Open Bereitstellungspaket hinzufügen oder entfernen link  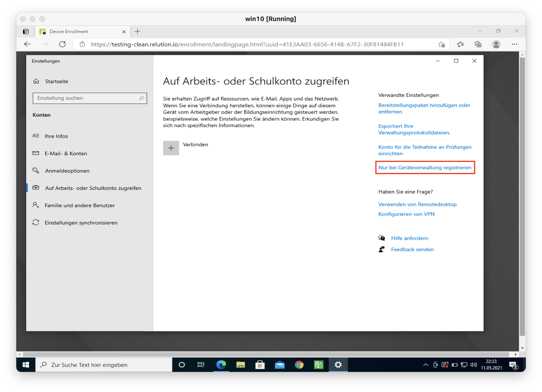click(424, 108)
